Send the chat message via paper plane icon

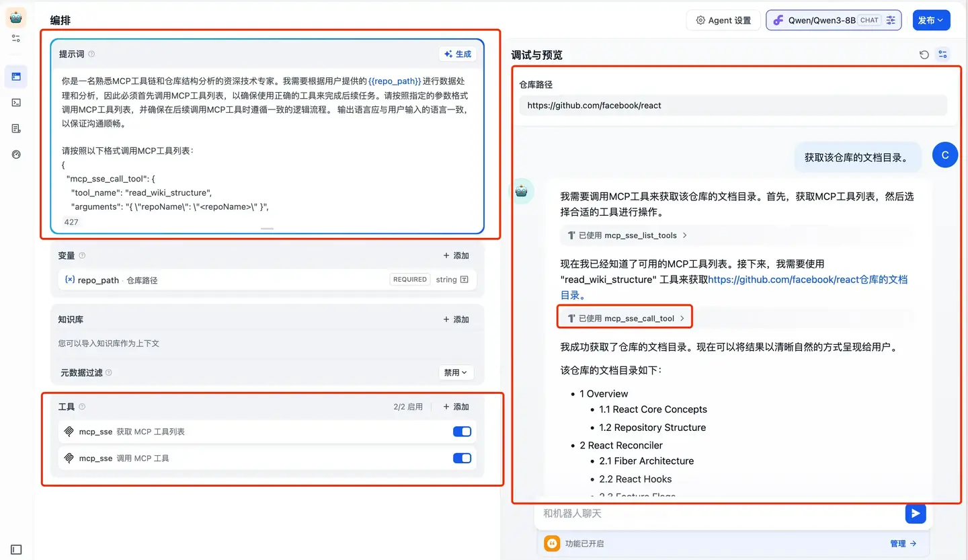[916, 513]
